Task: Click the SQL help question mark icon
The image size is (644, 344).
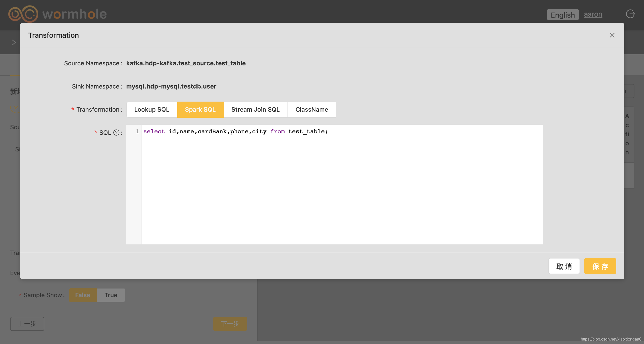Action: [116, 133]
